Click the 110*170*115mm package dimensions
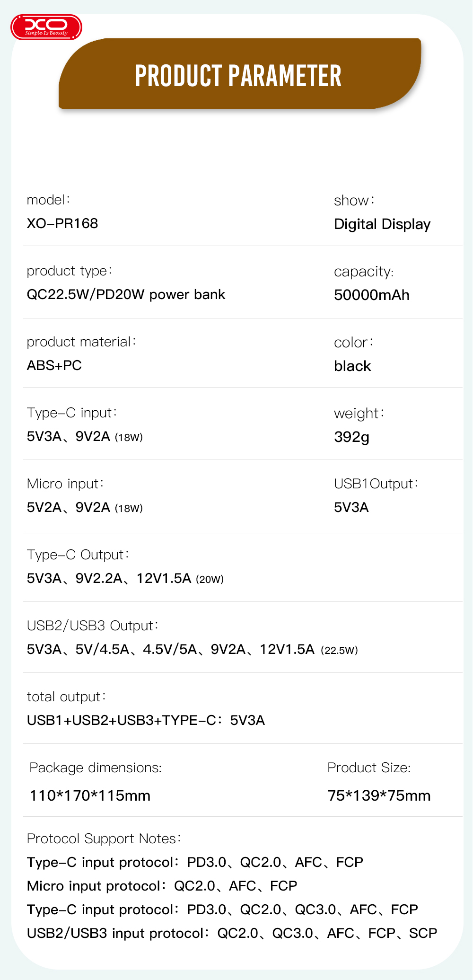473x980 pixels. (x=90, y=795)
